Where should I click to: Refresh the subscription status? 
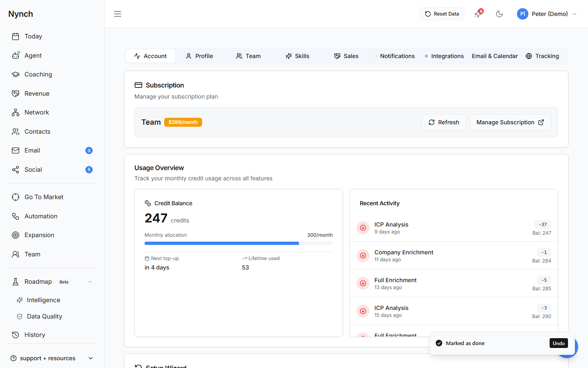(444, 122)
